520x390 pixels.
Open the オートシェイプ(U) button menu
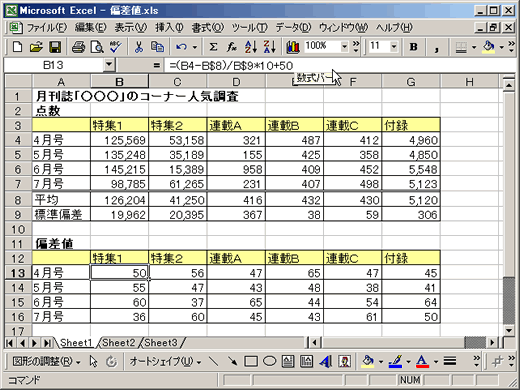coord(165,361)
